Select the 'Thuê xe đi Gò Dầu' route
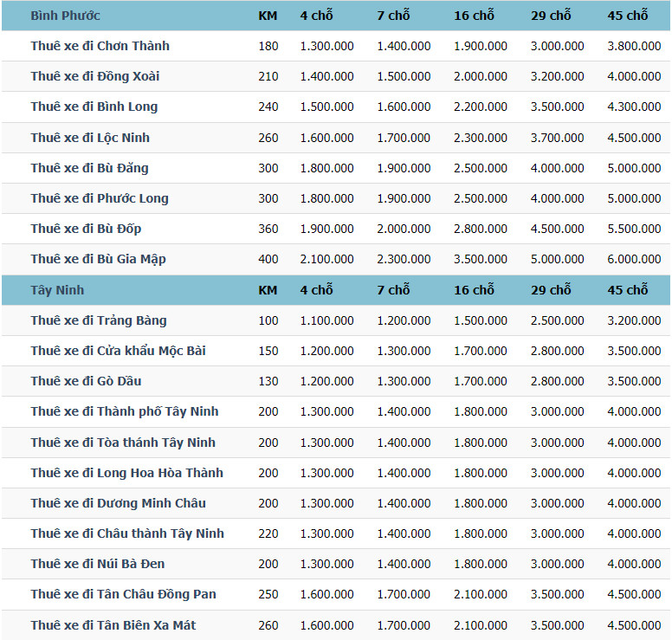Screen dimensions: 672x640 point(86,381)
